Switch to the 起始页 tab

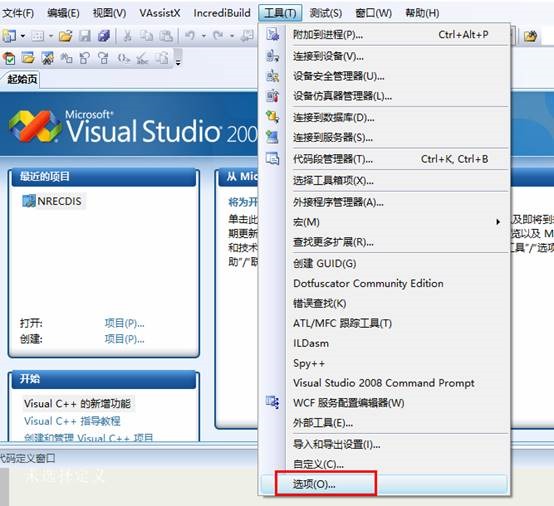point(22,79)
